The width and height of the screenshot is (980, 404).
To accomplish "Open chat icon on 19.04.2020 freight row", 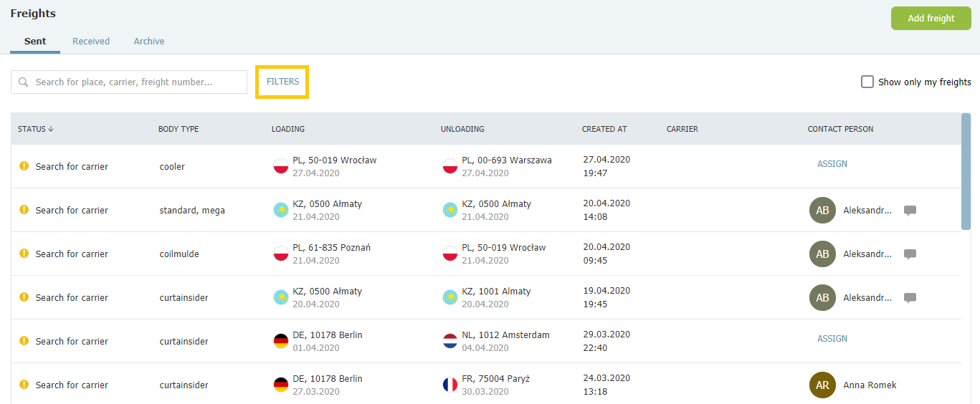I will click(x=910, y=298).
